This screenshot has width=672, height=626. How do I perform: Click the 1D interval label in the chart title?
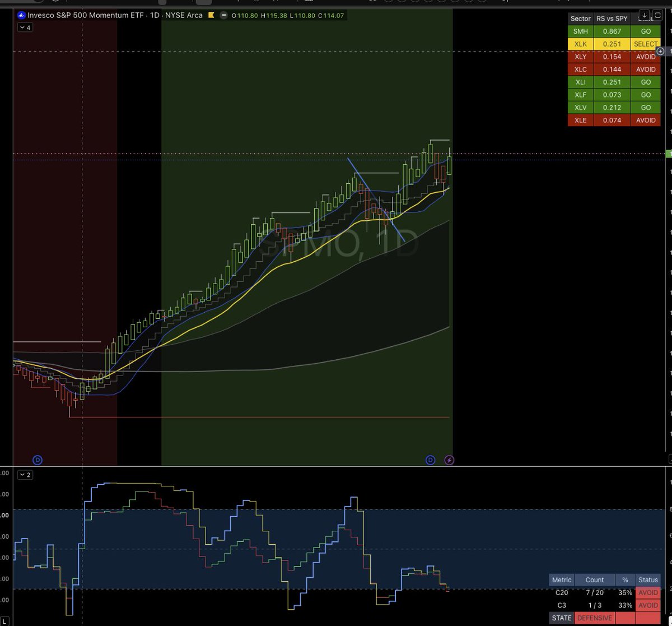coord(155,16)
